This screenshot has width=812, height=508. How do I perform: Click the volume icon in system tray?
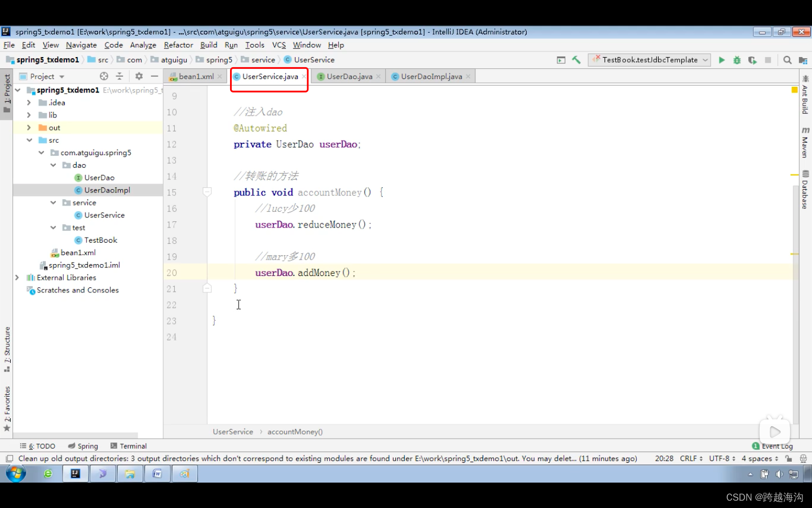779,474
